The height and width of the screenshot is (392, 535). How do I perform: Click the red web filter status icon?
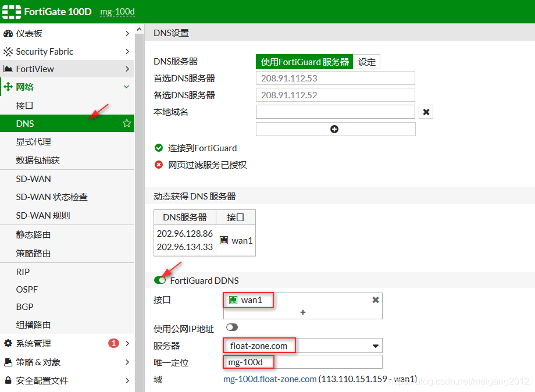(x=159, y=165)
